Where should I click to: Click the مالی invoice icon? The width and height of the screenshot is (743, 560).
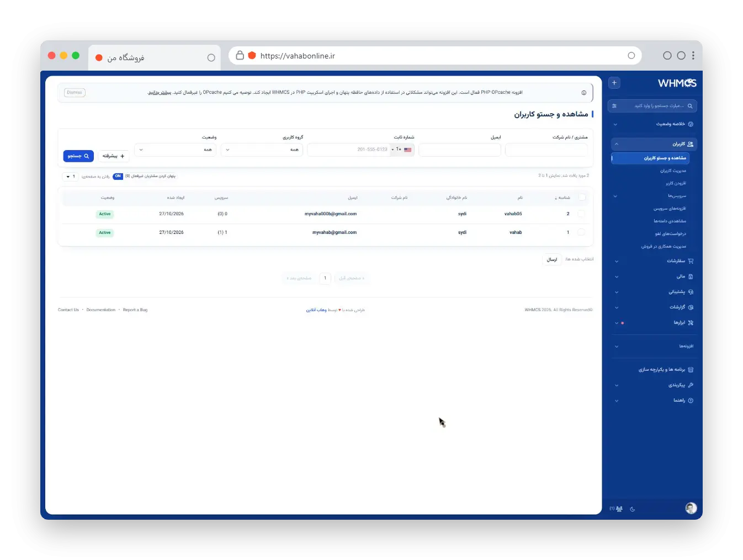691,276
